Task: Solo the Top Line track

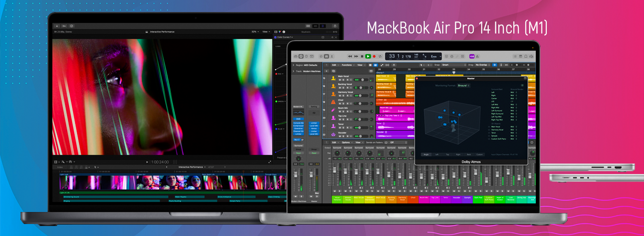Action: coord(343,119)
